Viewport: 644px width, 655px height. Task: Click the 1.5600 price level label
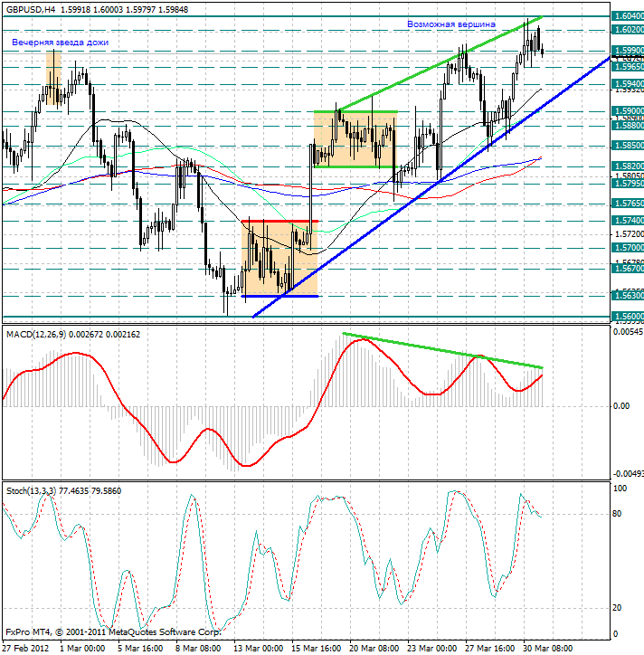point(628,317)
